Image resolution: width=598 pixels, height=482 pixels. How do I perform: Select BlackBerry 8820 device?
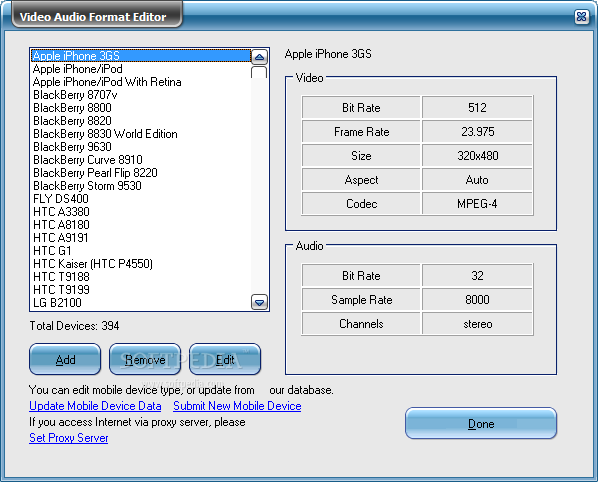(x=141, y=120)
